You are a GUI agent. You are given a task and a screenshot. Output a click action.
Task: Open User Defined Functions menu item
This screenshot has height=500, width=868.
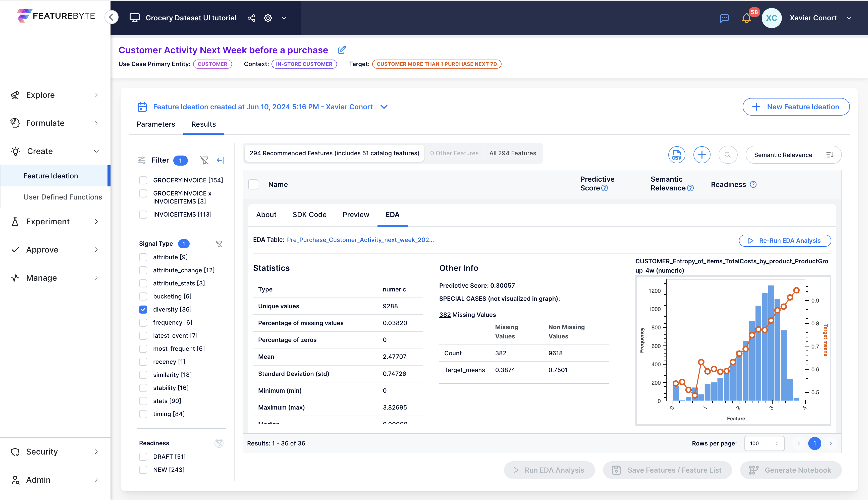(63, 197)
